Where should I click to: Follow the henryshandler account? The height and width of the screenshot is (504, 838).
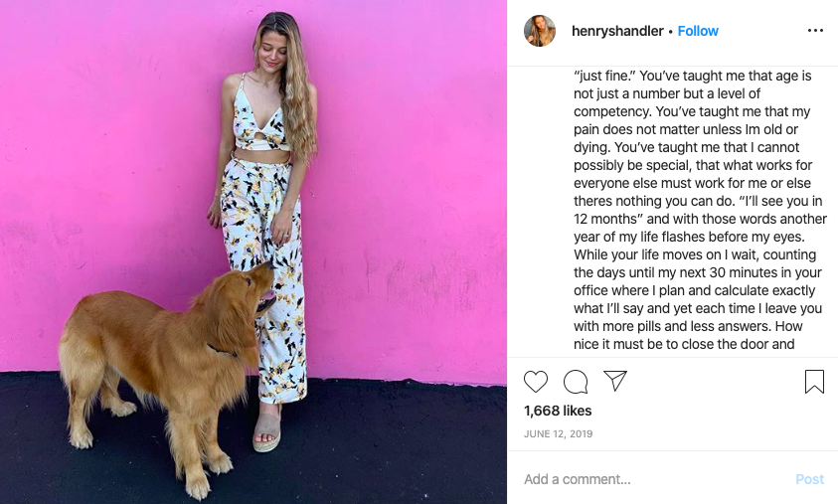pyautogui.click(x=698, y=31)
